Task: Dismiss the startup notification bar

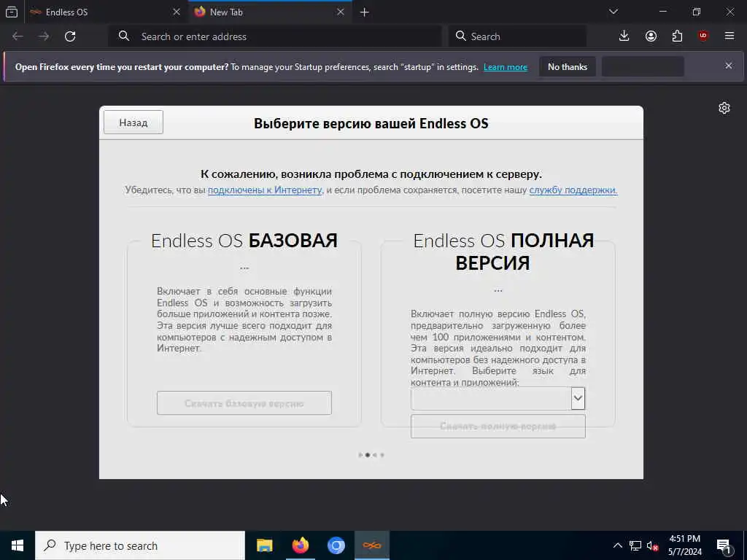Action: pyautogui.click(x=729, y=66)
